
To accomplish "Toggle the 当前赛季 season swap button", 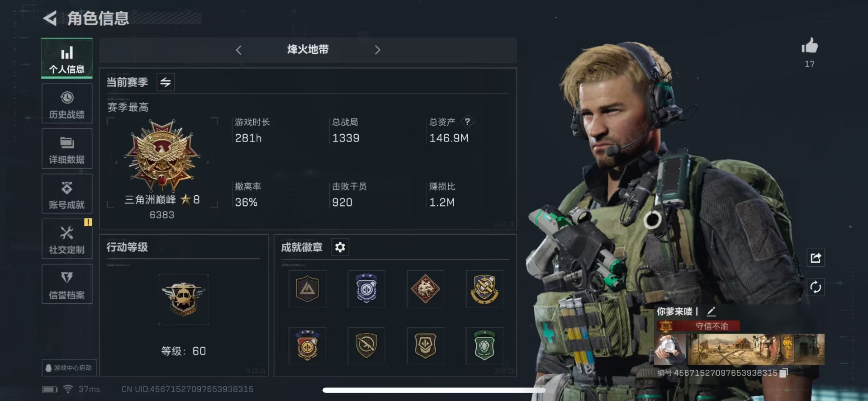I will click(166, 82).
